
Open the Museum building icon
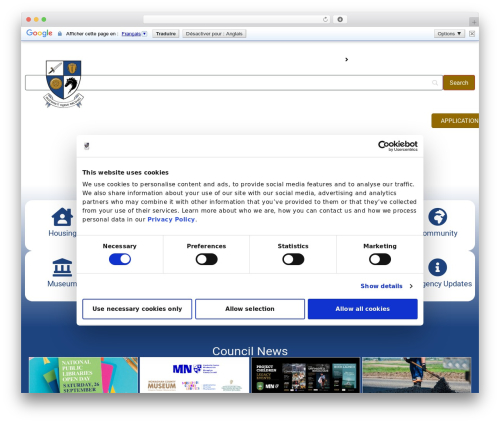pos(62,267)
